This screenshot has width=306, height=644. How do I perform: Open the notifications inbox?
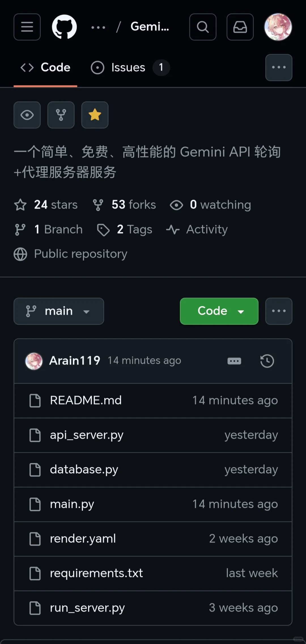[240, 27]
